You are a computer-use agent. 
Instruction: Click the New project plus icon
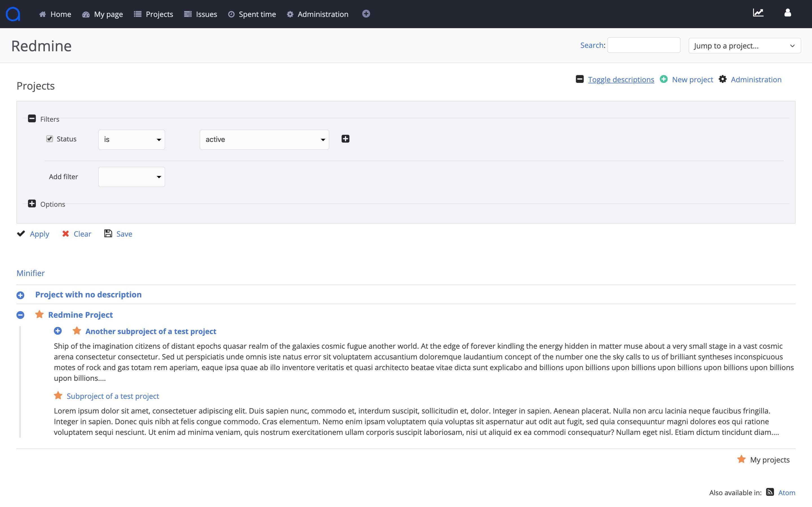pyautogui.click(x=663, y=79)
